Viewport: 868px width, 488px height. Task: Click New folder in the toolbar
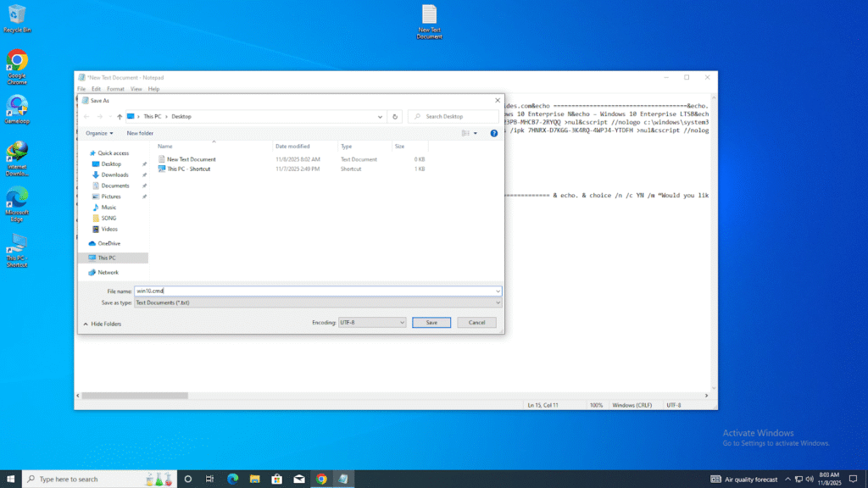(140, 133)
